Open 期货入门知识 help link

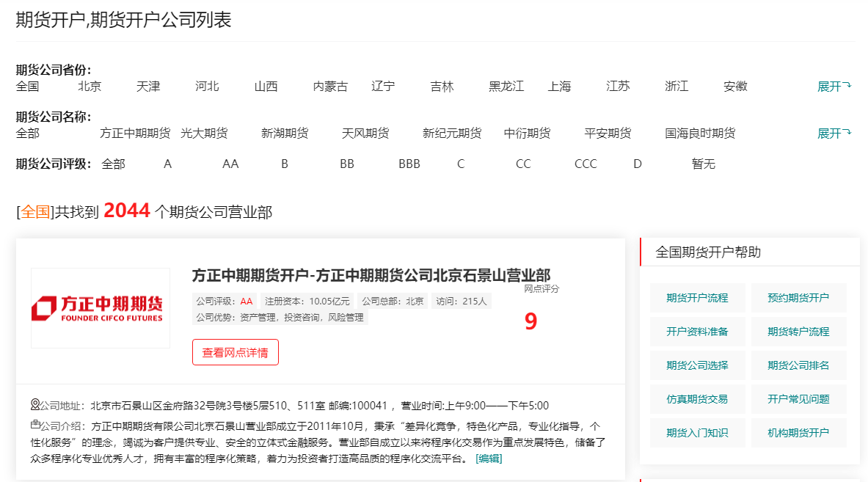click(698, 434)
